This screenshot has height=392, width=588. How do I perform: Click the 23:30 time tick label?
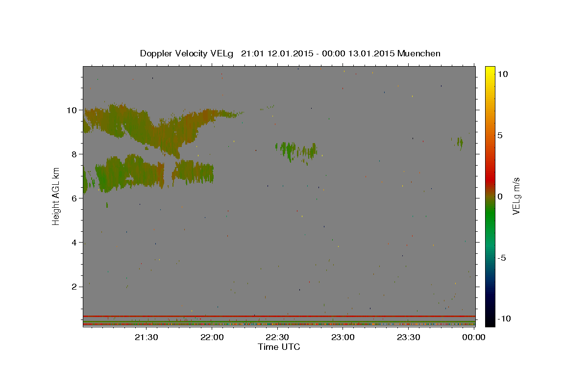[408, 337]
